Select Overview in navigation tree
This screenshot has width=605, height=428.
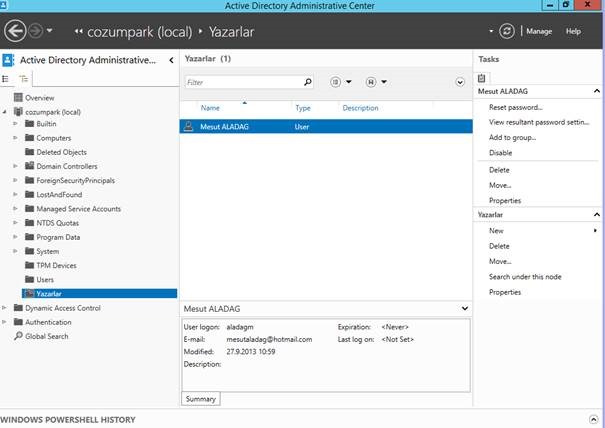point(40,98)
